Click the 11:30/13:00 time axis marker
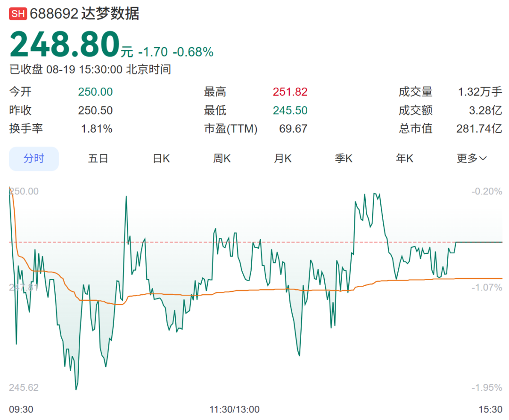The width and height of the screenshot is (509, 420). click(234, 410)
